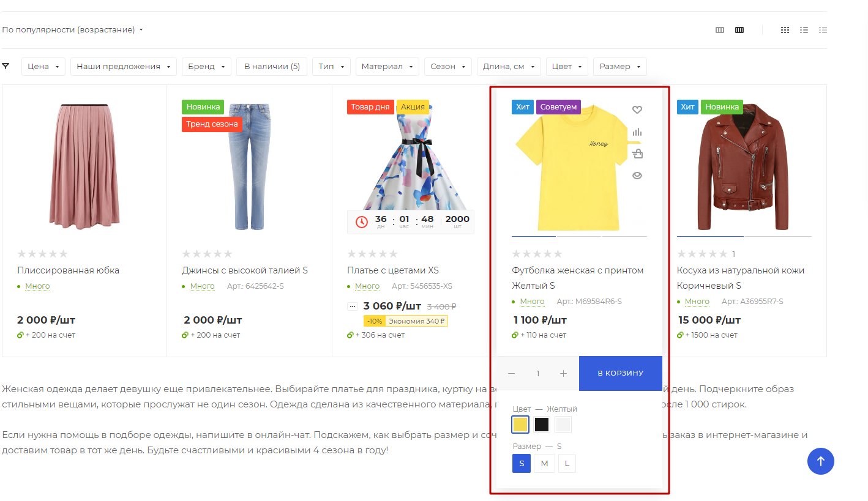
Task: Expand the Материал filter
Action: coord(387,67)
